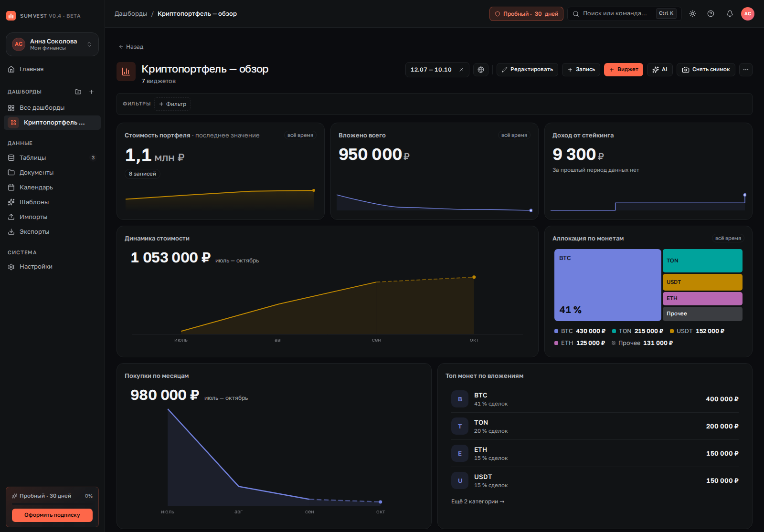Image resolution: width=764 pixels, height=532 pixels.
Task: Open period selector on Вложено всего card
Action: 514,136
